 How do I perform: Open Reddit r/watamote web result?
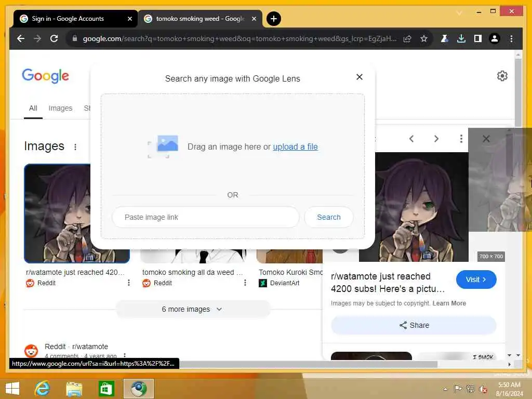point(76,347)
